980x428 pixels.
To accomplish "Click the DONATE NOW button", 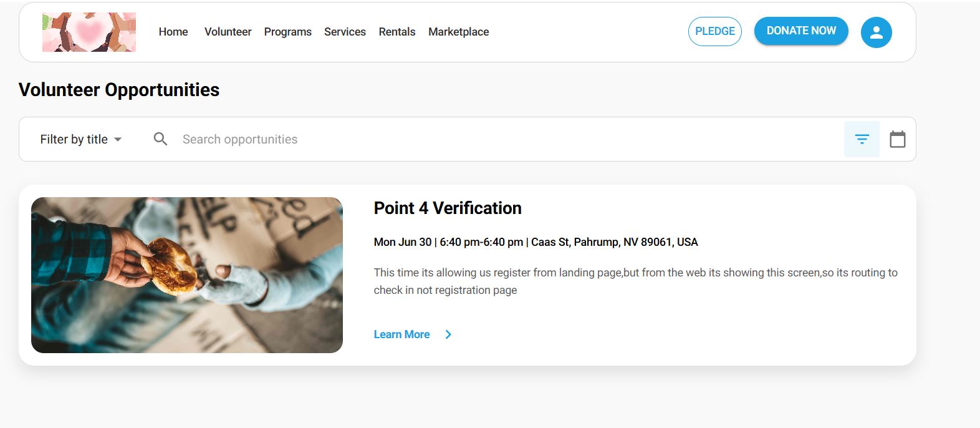I will [x=801, y=30].
